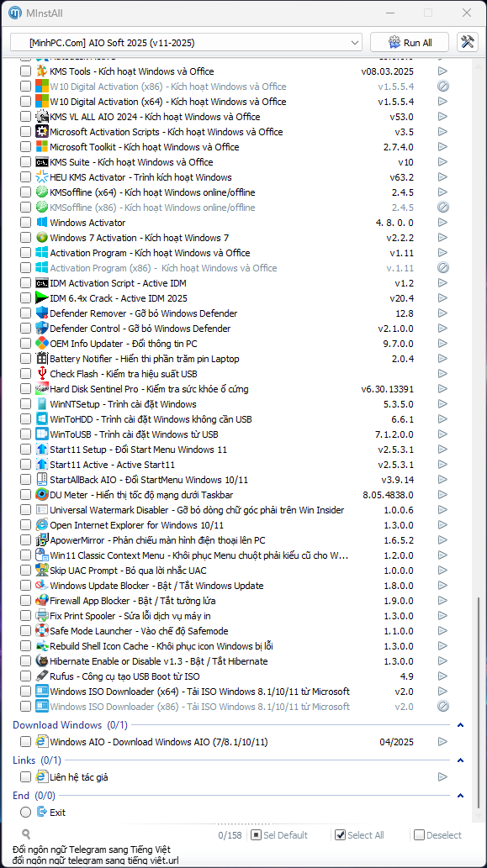Viewport: 487px width, 868px height.
Task: Collapse the Download Windows section
Action: tap(460, 725)
